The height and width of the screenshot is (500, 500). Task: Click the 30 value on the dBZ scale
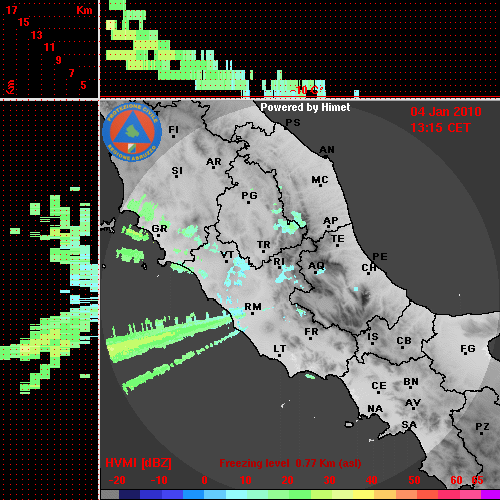[x=329, y=480]
